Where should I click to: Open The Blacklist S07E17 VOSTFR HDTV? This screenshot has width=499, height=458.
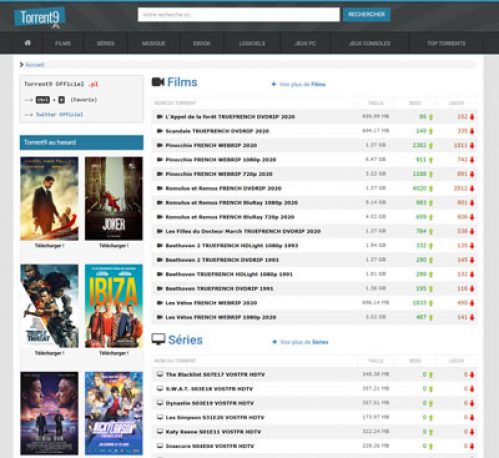point(215,375)
